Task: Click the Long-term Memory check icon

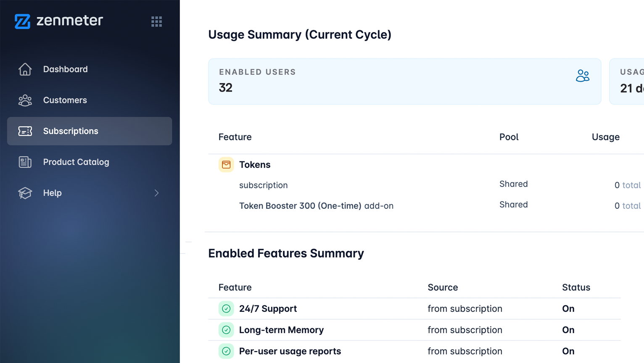Action: [226, 330]
